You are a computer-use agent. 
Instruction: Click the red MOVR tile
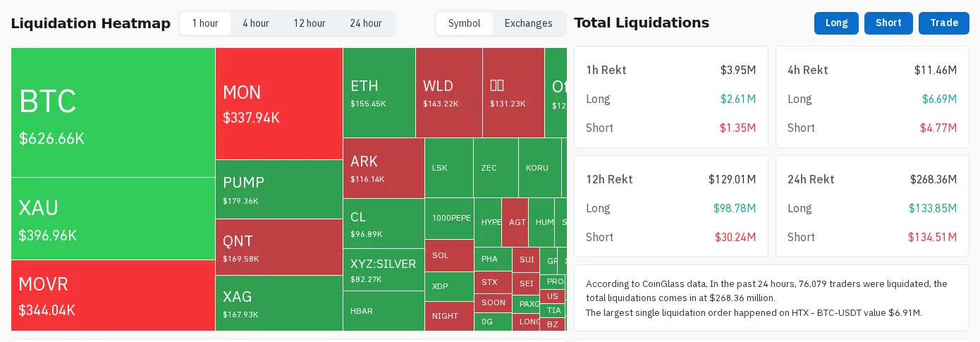pos(113,295)
